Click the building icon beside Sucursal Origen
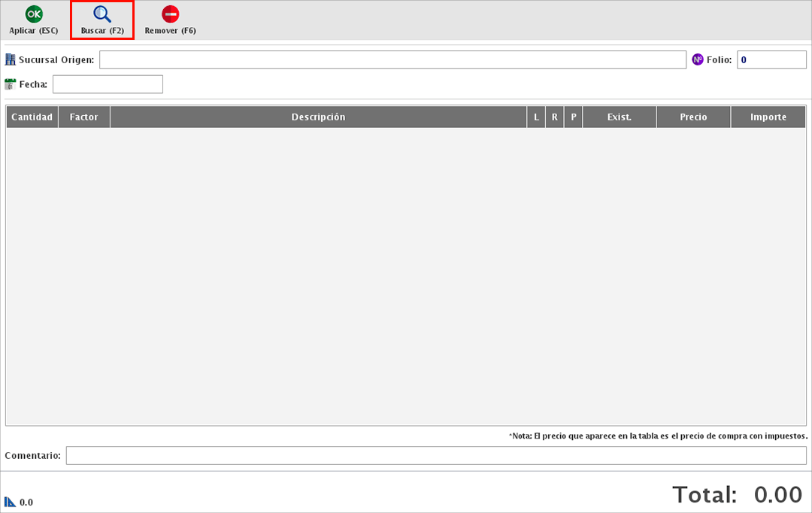The height and width of the screenshot is (513, 812). [11, 59]
